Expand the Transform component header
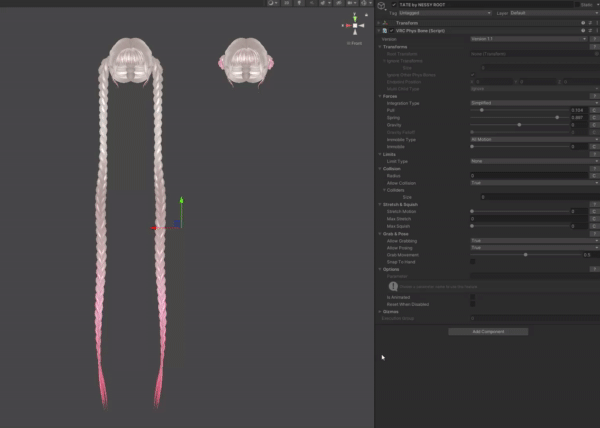 click(x=380, y=22)
